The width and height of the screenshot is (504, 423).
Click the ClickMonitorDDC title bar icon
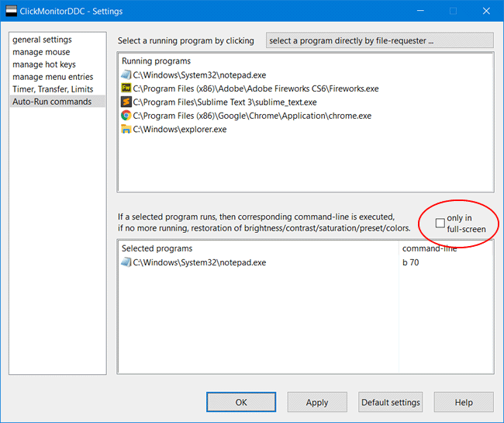point(11,11)
